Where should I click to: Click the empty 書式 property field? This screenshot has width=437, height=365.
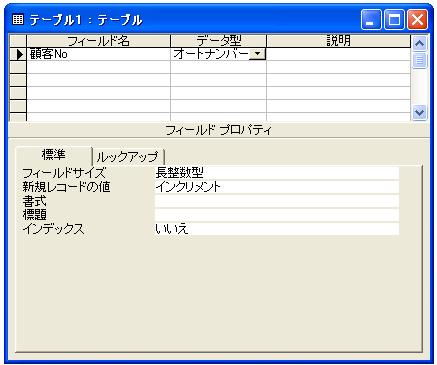pos(277,201)
